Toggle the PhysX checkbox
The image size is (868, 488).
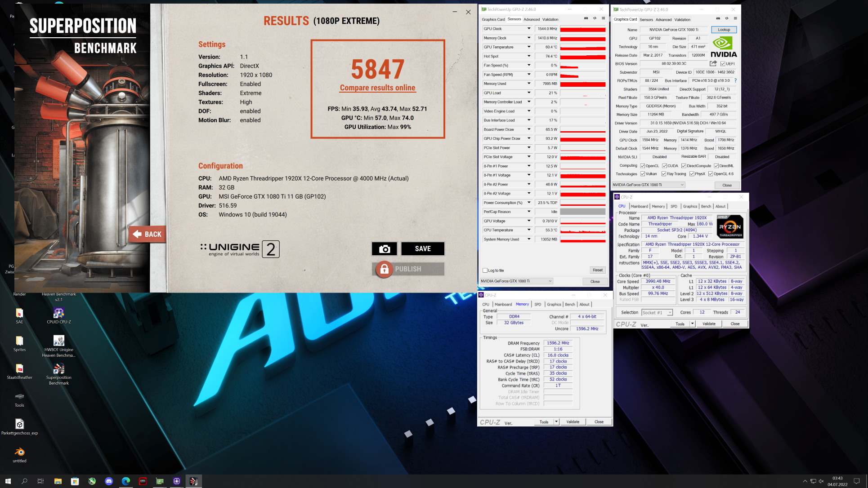(x=692, y=174)
